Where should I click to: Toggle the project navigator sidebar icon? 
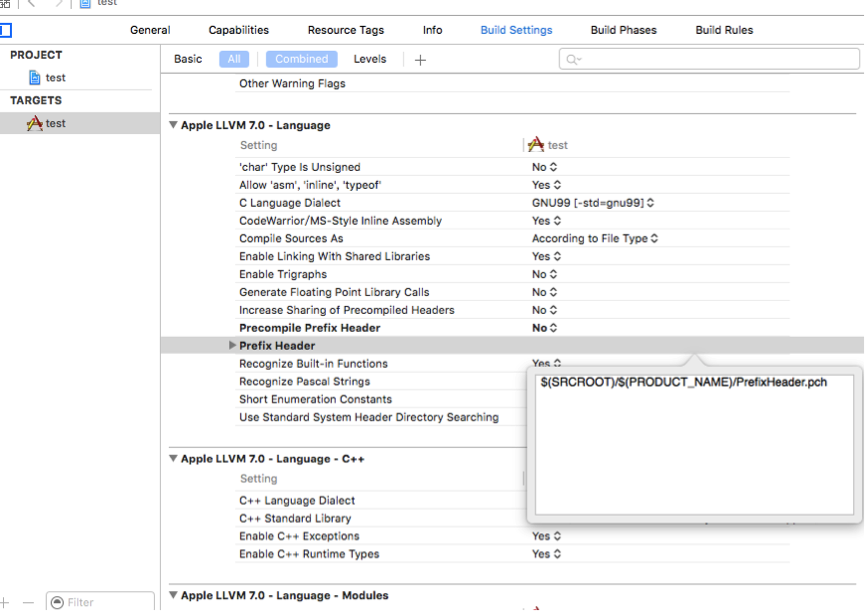click(x=6, y=30)
